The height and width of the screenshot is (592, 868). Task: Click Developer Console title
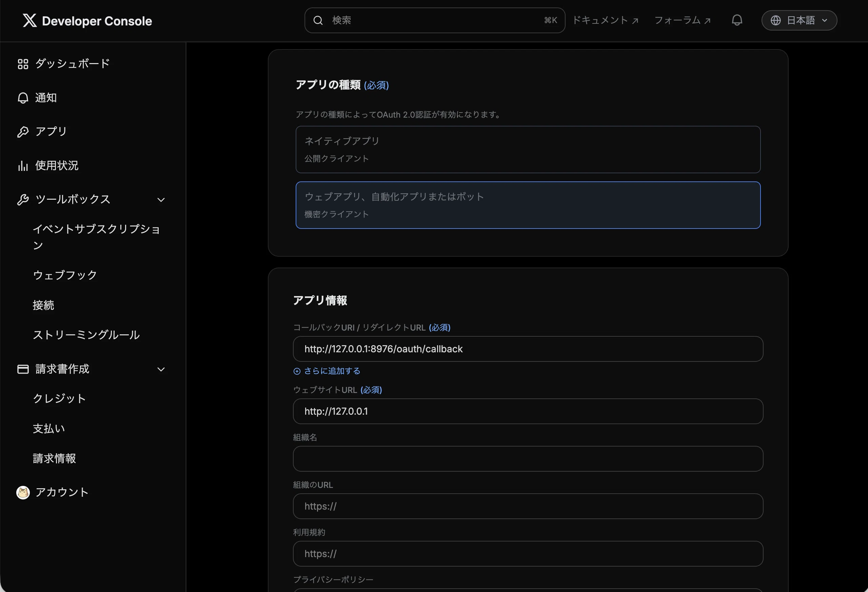[x=97, y=21]
